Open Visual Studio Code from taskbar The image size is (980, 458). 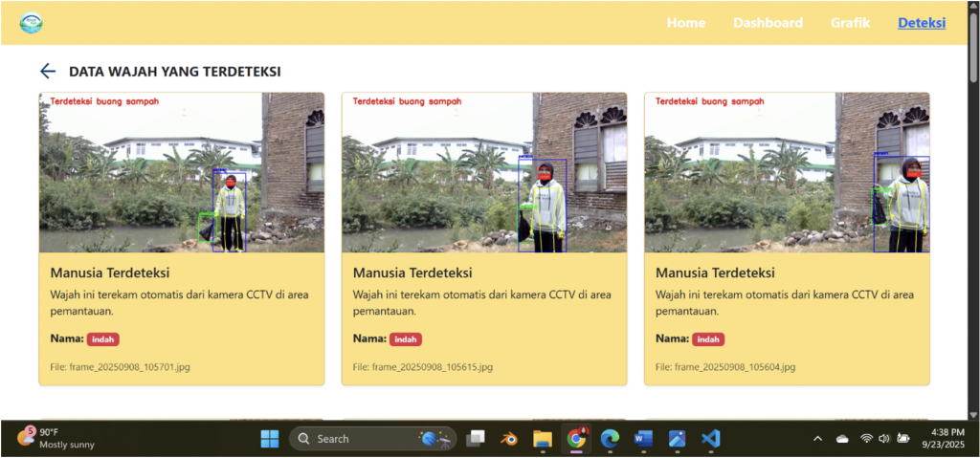(x=709, y=438)
